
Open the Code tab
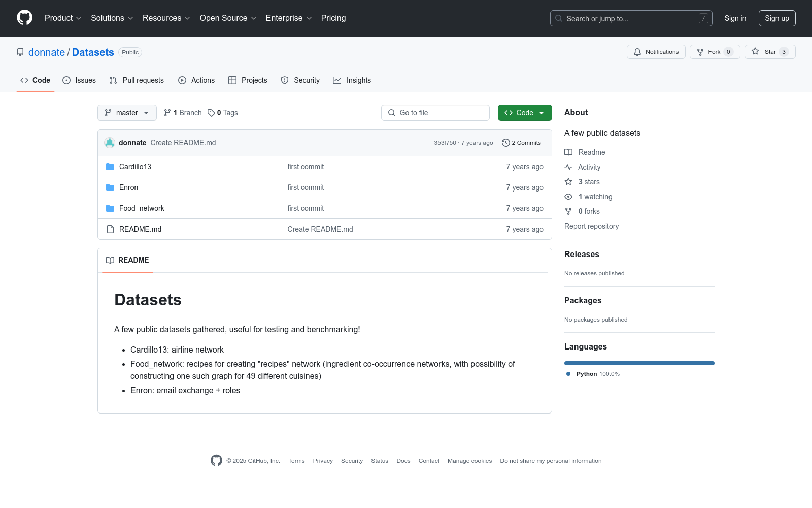pos(36,80)
